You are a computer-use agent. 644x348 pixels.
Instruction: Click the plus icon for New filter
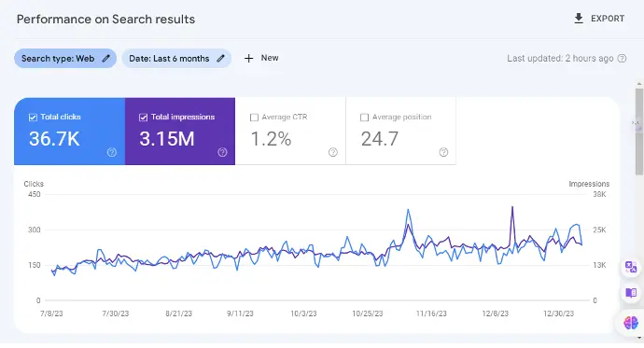[248, 58]
